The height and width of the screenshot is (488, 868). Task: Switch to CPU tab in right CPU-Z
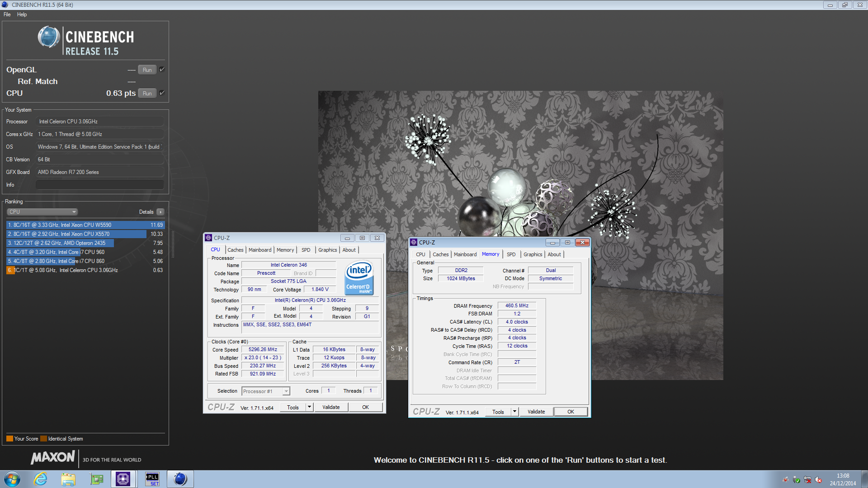click(420, 254)
